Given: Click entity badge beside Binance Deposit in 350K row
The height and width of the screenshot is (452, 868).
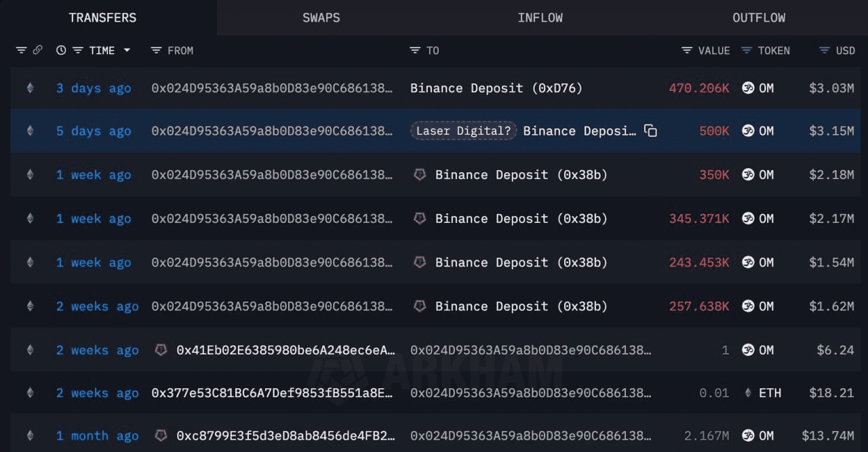Looking at the screenshot, I should pos(420,175).
